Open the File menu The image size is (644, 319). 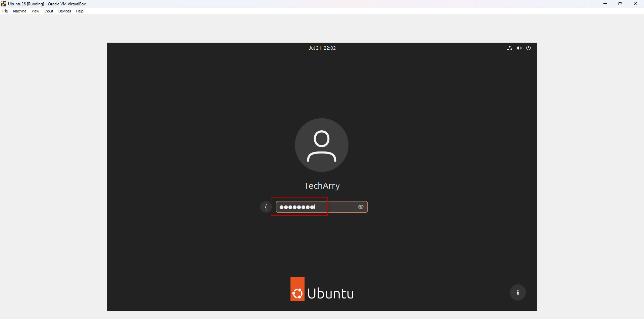[5, 11]
